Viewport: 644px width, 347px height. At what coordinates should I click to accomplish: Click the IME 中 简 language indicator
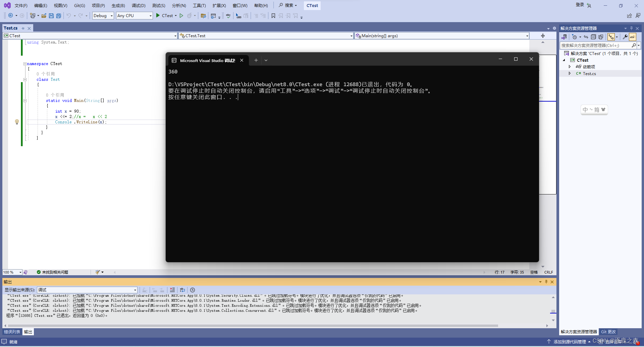click(x=594, y=110)
